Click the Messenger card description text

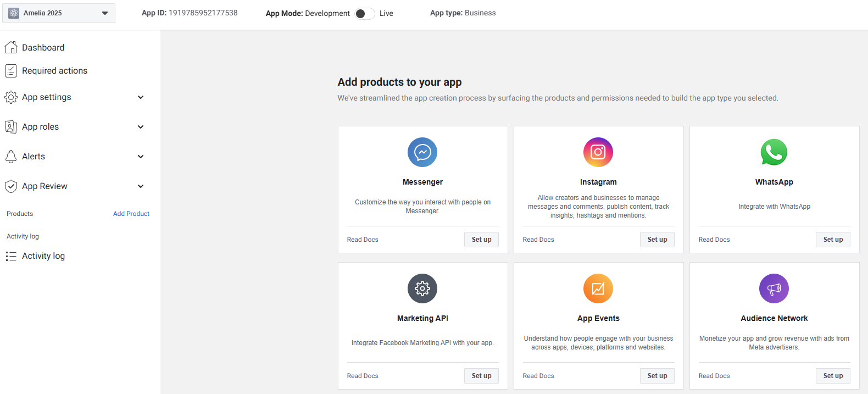tap(422, 207)
